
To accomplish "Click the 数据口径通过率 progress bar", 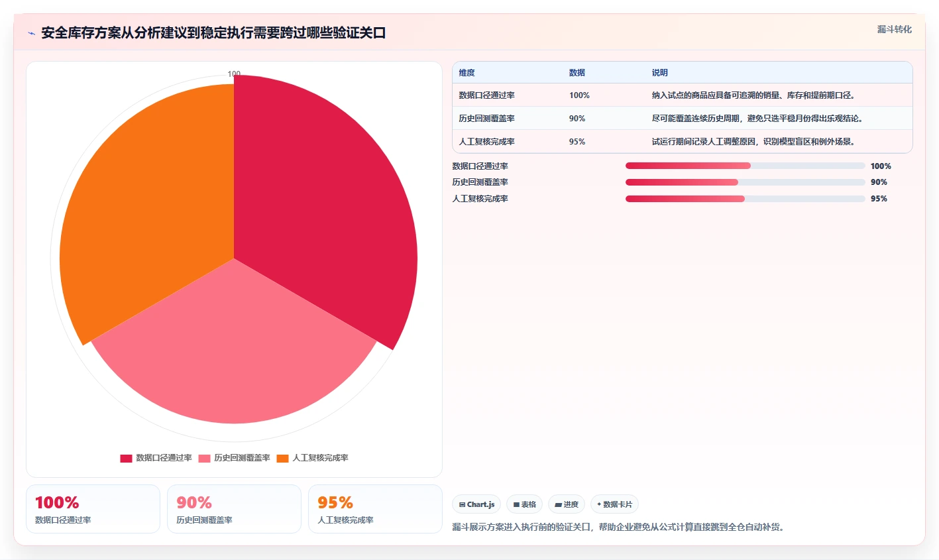I will 746,166.
